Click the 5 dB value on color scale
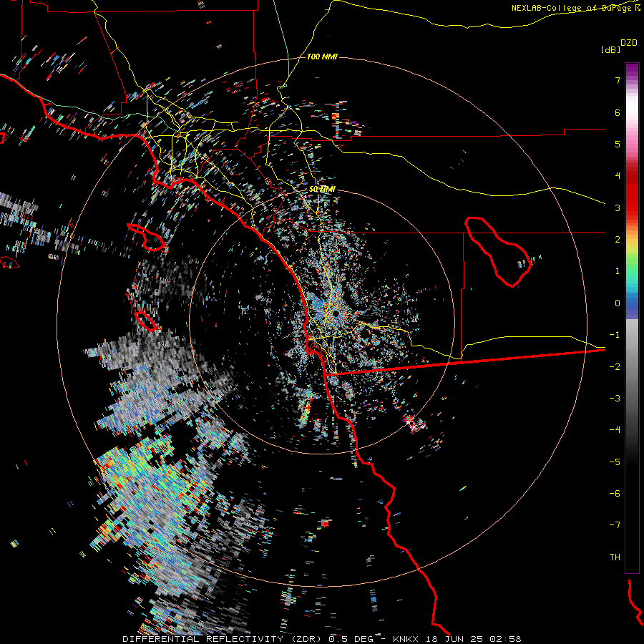The image size is (644, 644). tap(618, 144)
